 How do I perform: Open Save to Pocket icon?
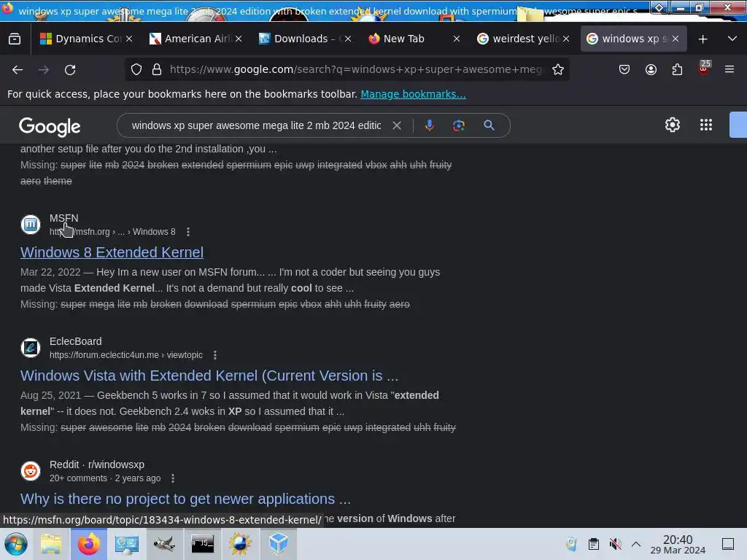click(x=624, y=69)
